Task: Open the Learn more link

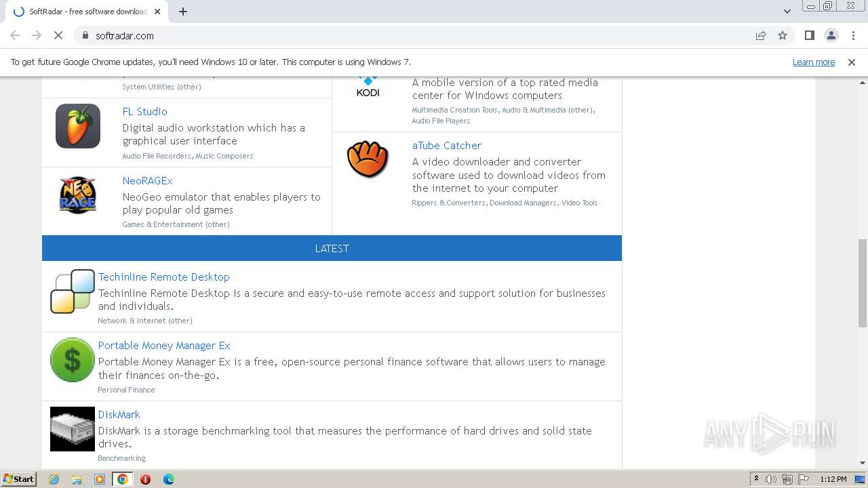Action: (814, 62)
